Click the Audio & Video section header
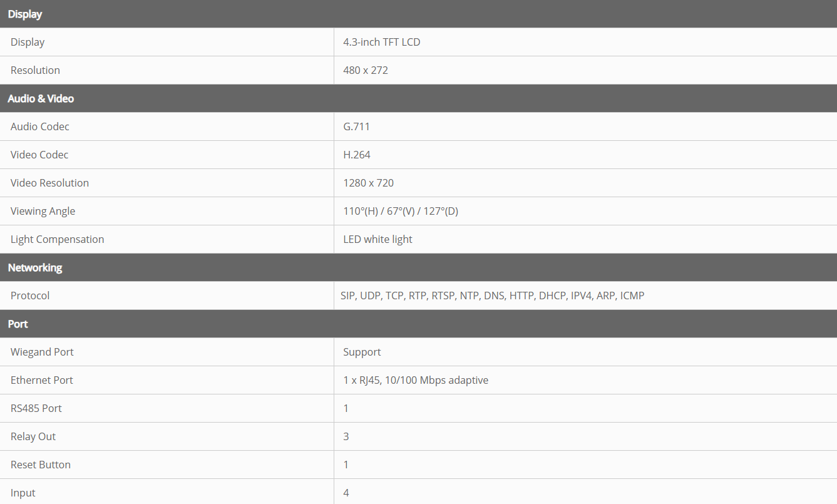The image size is (837, 504). click(41, 99)
